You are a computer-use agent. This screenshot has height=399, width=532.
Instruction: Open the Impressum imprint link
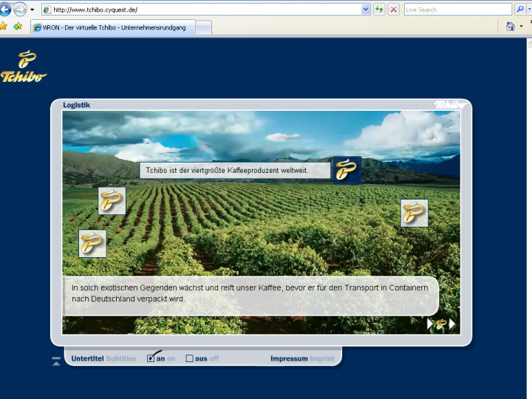tap(302, 358)
